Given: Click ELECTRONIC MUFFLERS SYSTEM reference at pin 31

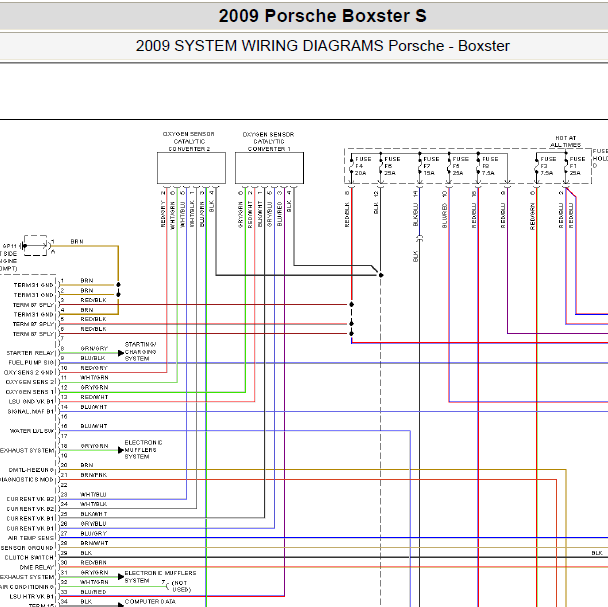Looking at the screenshot, I should tap(160, 577).
